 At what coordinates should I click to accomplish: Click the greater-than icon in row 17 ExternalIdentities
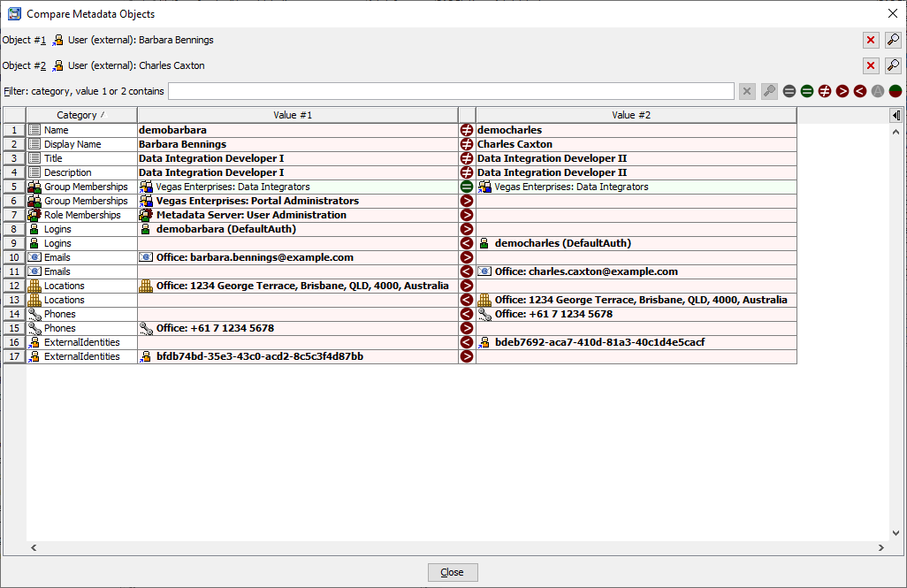467,356
